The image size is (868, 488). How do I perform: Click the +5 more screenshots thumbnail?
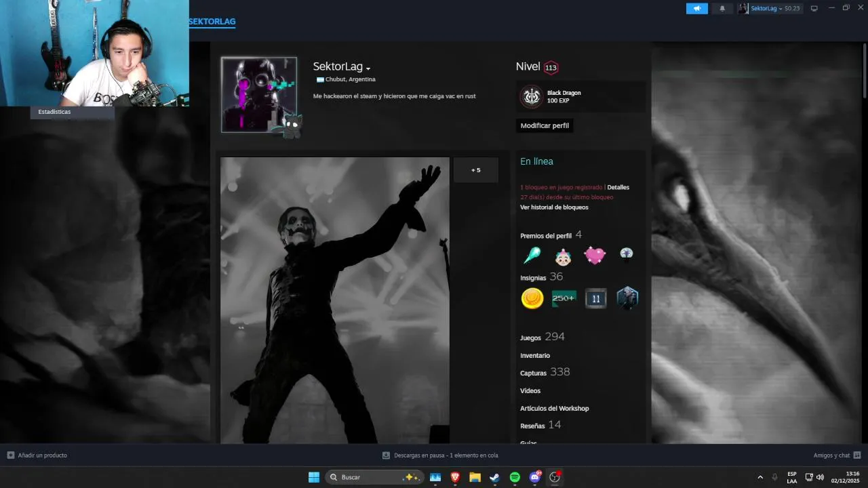pos(475,170)
